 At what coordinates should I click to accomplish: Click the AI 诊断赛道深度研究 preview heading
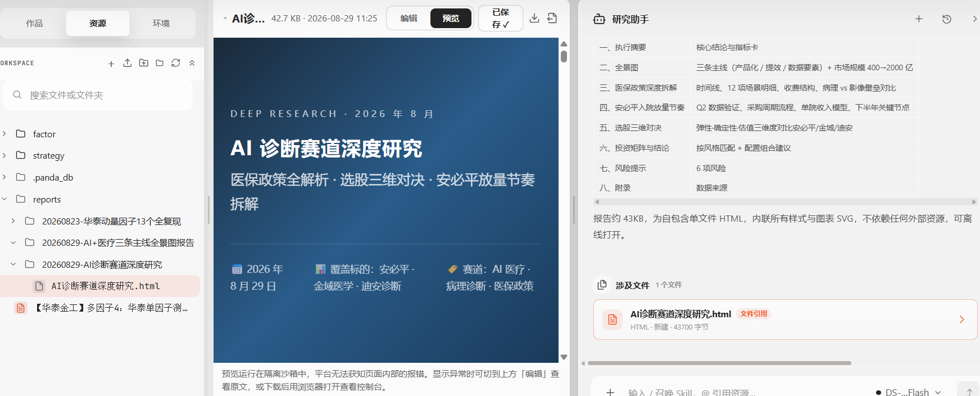[x=326, y=148]
